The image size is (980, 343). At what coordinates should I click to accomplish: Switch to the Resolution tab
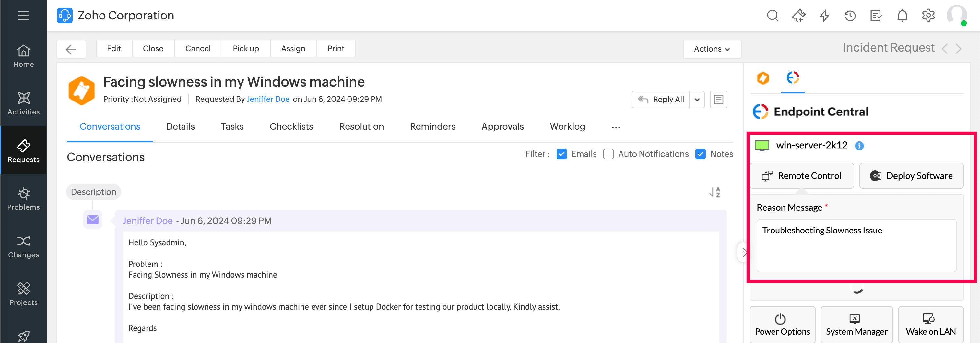pos(361,127)
